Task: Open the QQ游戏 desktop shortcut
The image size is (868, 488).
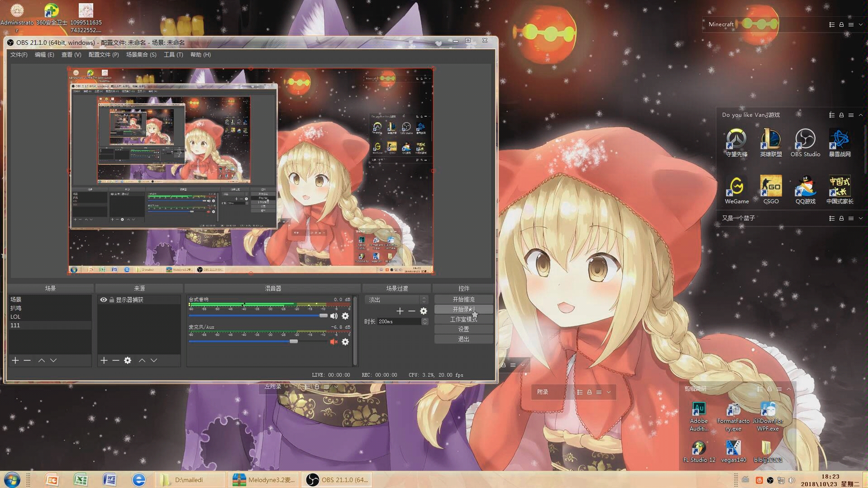Action: tap(805, 190)
